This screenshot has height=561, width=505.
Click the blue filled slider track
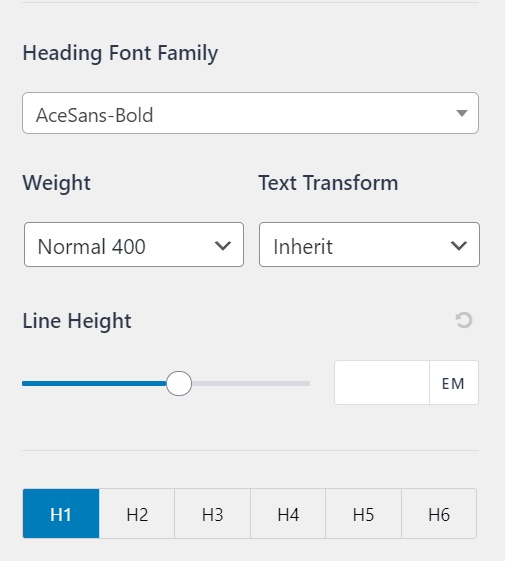[94, 384]
